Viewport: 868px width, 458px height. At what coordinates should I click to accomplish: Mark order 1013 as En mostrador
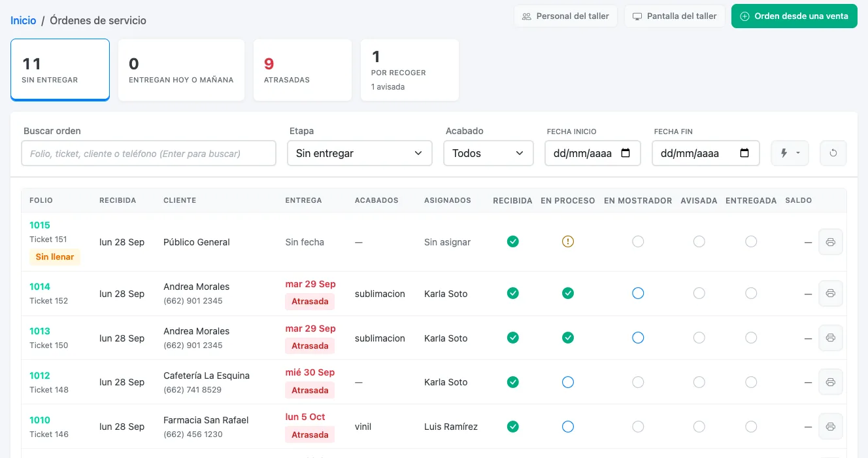pyautogui.click(x=638, y=338)
